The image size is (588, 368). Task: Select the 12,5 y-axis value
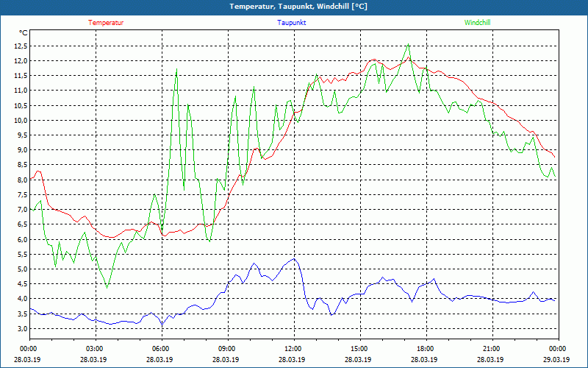pos(20,45)
